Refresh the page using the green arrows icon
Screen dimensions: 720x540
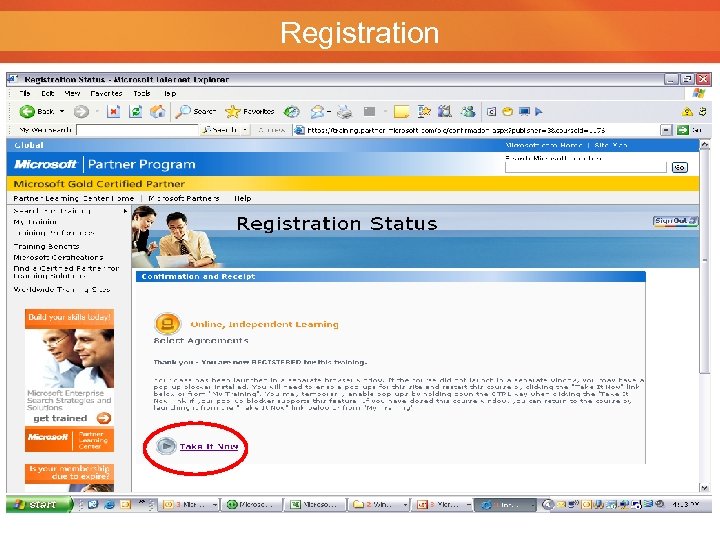pyautogui.click(x=135, y=111)
